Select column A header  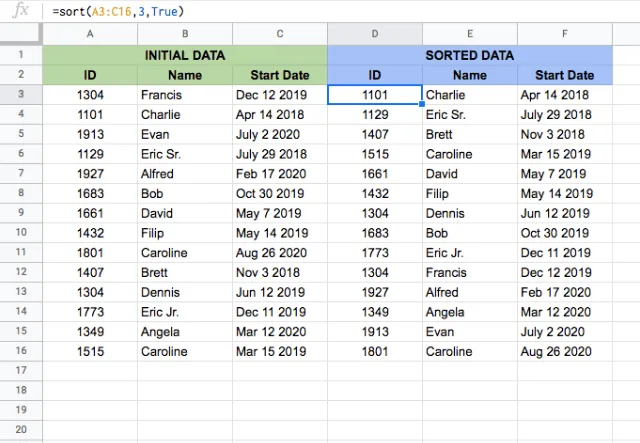point(90,34)
